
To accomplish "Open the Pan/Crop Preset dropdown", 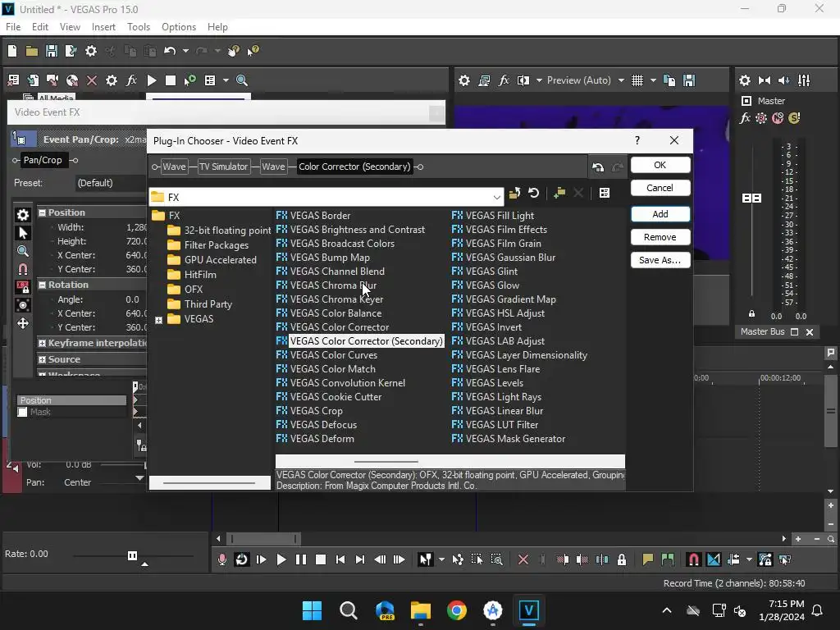I will [x=111, y=183].
